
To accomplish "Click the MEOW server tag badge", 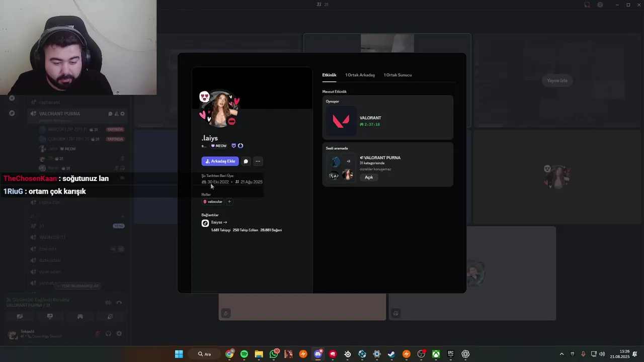I will coord(218,146).
